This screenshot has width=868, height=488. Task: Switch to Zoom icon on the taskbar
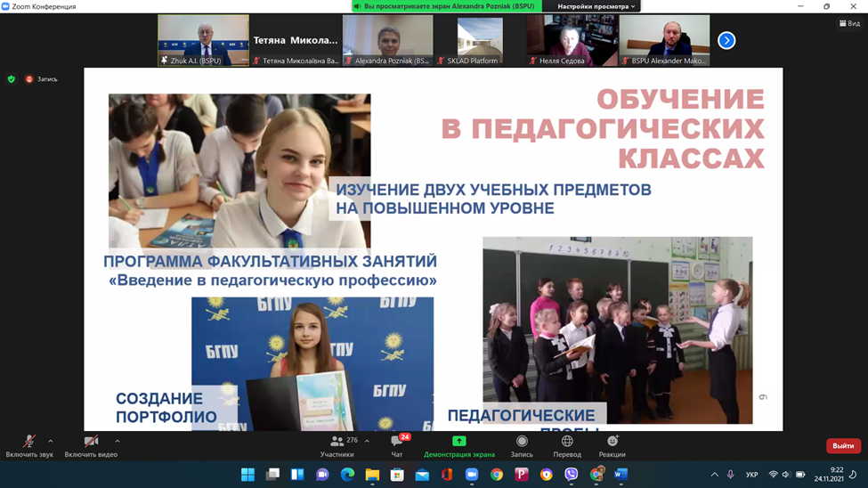472,475
